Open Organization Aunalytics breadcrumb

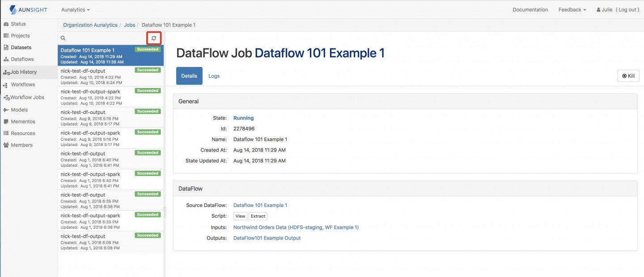90,25
